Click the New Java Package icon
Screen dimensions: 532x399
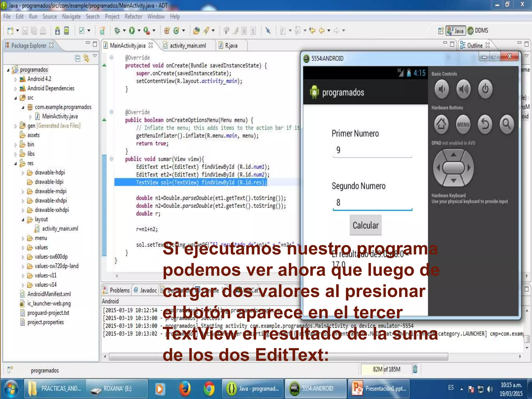(167, 31)
